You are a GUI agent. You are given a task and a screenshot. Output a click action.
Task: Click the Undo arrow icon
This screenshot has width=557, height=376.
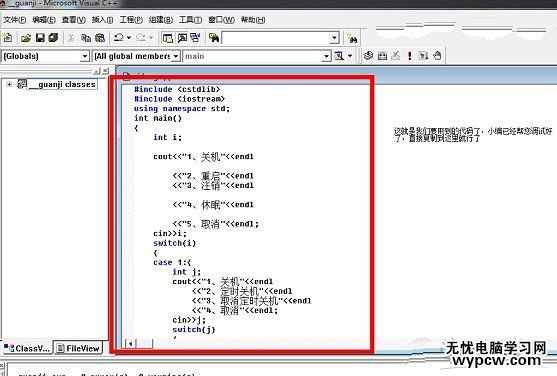click(x=119, y=37)
